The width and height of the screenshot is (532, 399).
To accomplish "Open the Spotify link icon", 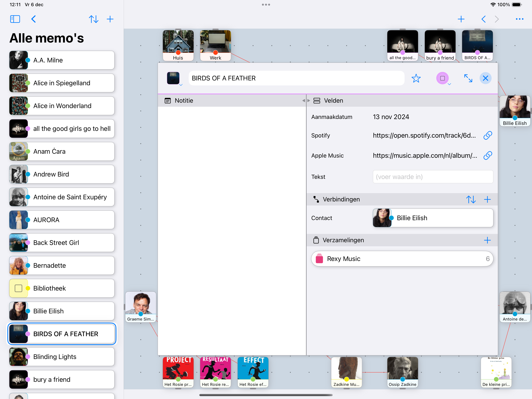I will tap(488, 135).
